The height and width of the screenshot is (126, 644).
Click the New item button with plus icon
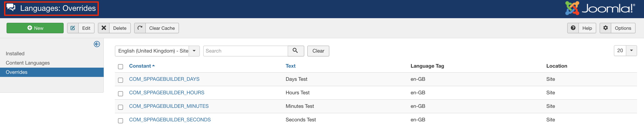[x=35, y=28]
